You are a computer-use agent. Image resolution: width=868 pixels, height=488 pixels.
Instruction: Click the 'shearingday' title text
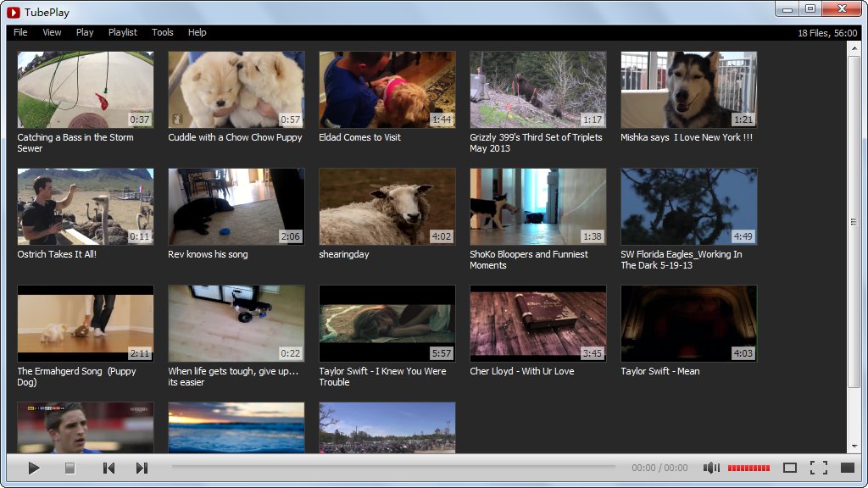click(344, 254)
